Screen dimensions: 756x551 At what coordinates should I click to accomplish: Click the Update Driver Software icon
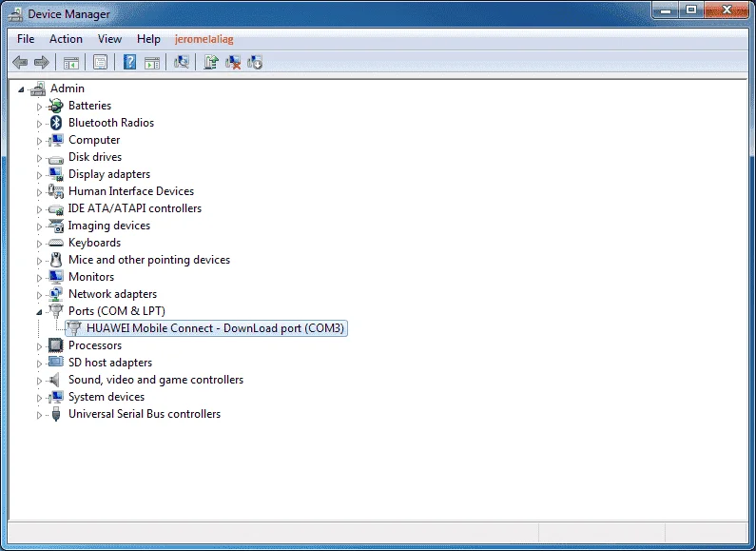[211, 62]
